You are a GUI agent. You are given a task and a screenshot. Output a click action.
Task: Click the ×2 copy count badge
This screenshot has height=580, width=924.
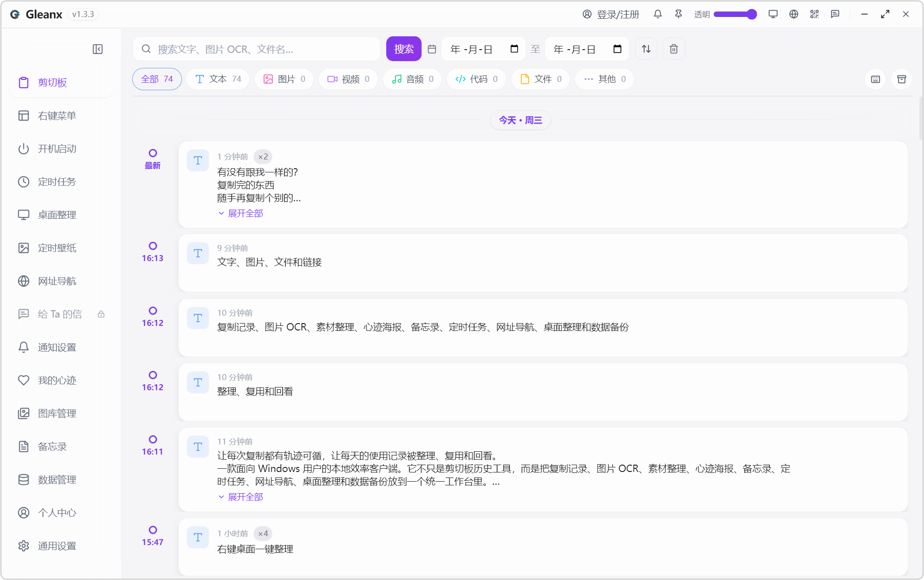click(x=263, y=157)
